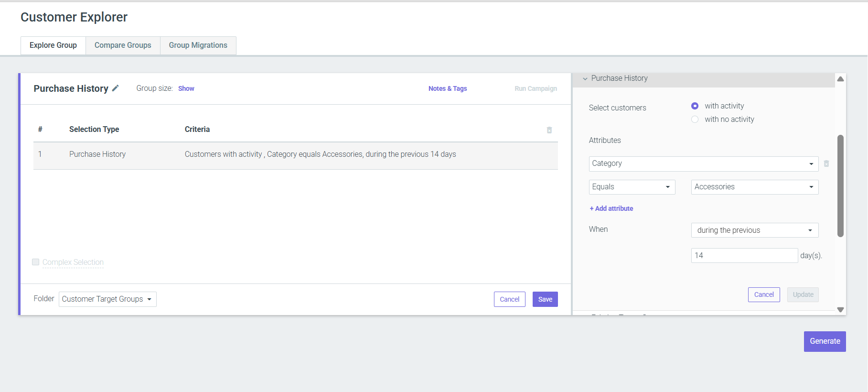868x392 pixels.
Task: Select the 'with activity' radio button
Action: coord(695,106)
